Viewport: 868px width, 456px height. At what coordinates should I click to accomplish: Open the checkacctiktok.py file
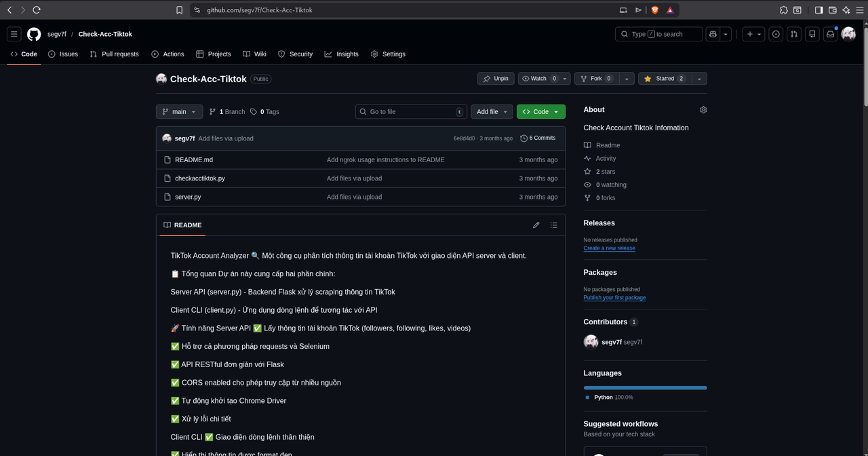click(200, 178)
